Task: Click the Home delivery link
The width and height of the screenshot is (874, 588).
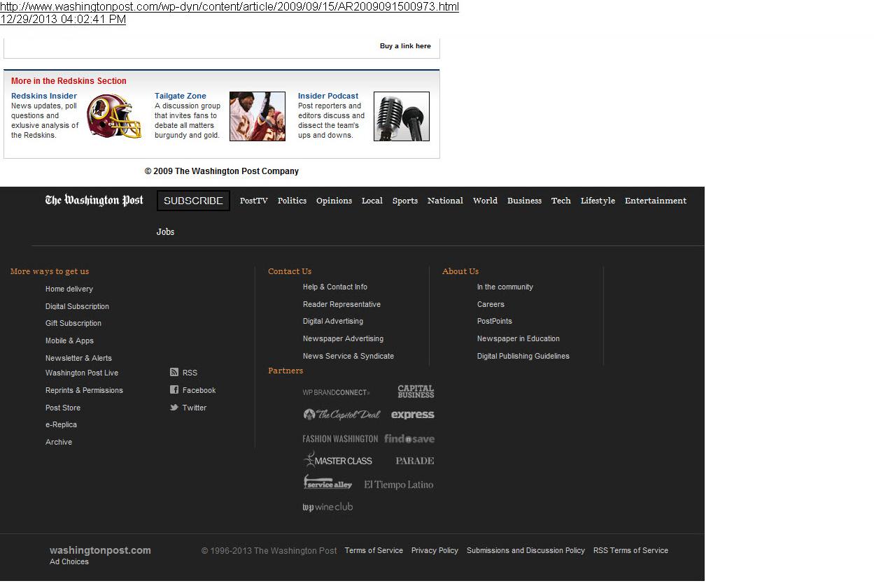Action: coord(69,289)
